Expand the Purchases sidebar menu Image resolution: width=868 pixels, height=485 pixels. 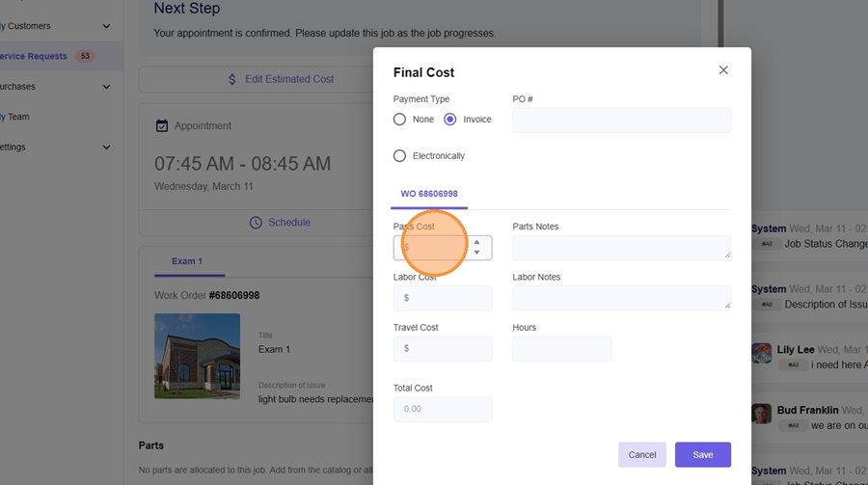[106, 87]
